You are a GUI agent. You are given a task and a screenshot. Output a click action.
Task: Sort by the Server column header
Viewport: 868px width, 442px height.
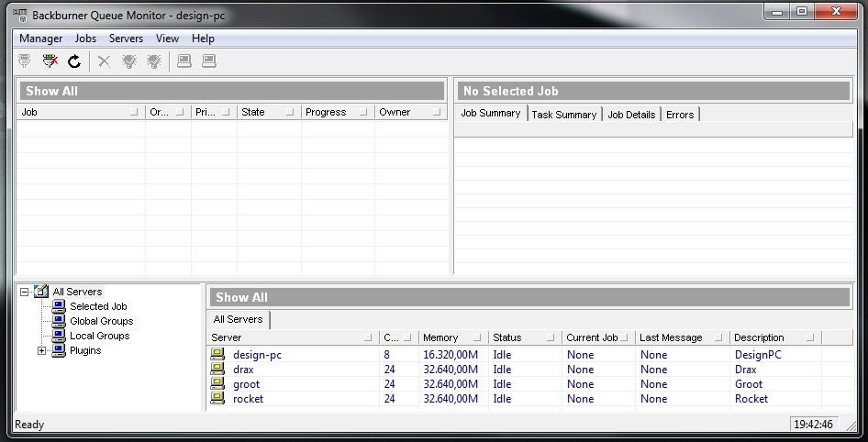(x=293, y=337)
